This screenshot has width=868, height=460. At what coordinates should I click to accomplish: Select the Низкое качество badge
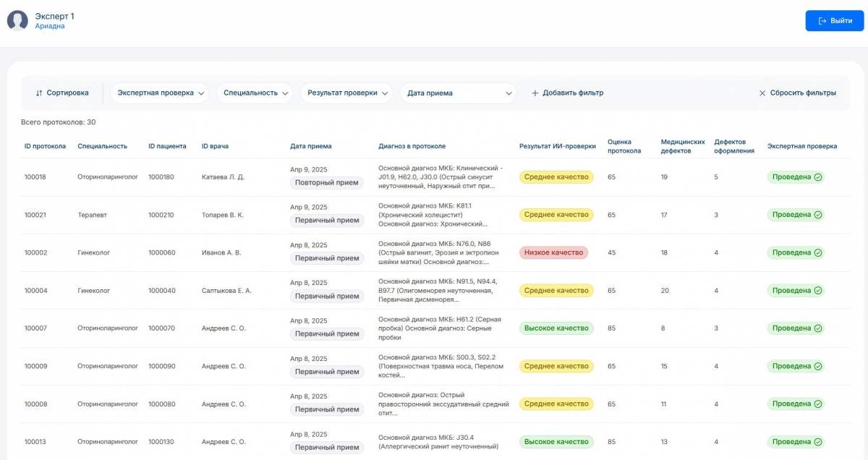coord(553,253)
